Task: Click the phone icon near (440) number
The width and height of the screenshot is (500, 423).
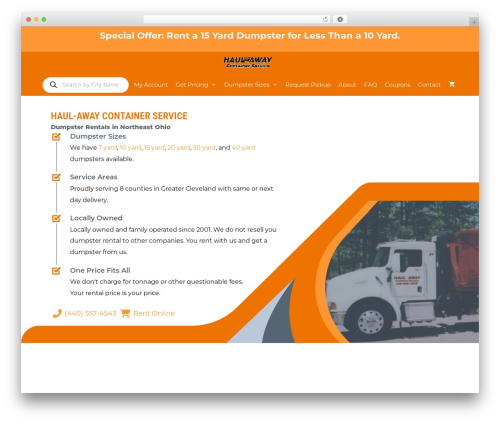Action: 57,313
